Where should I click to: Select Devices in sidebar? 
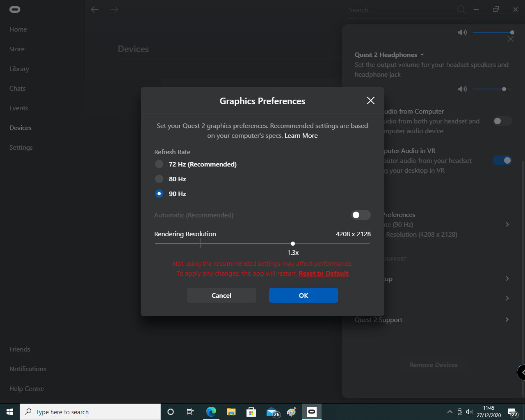point(21,128)
